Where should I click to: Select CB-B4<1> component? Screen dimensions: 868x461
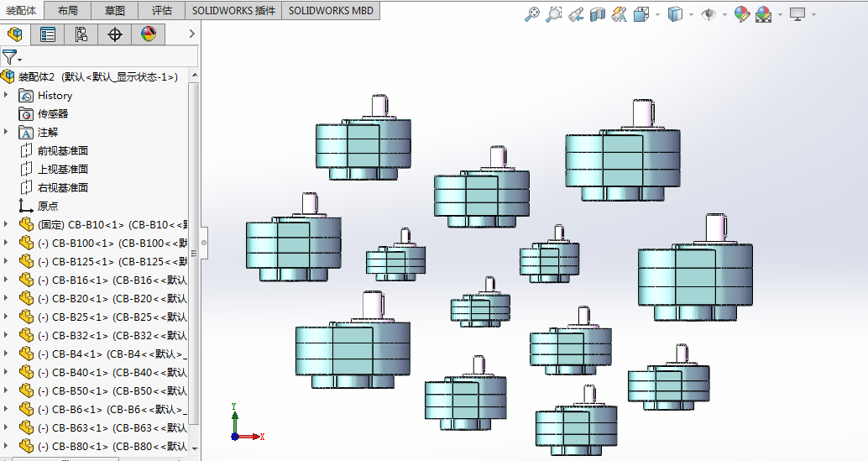tap(112, 354)
